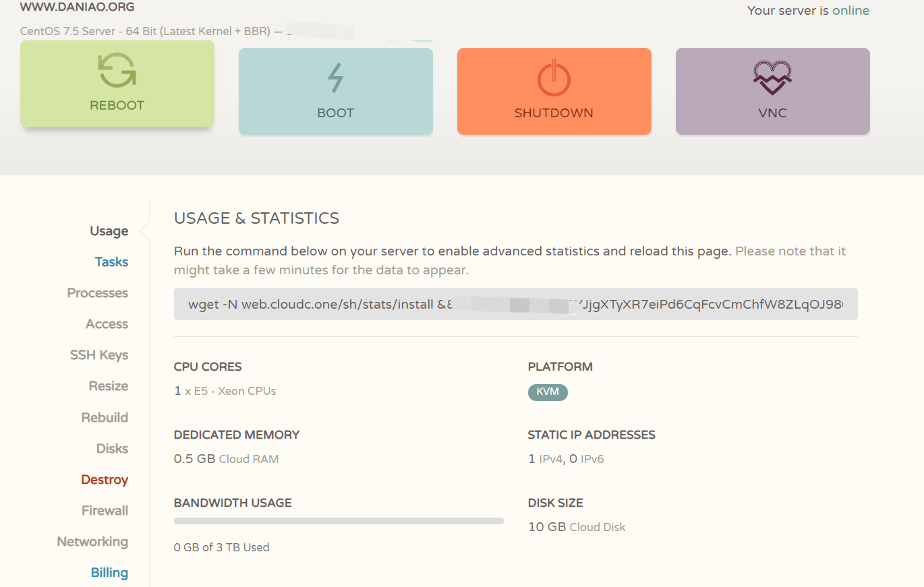Open the SSH Keys section
This screenshot has width=924, height=587.
click(x=99, y=355)
